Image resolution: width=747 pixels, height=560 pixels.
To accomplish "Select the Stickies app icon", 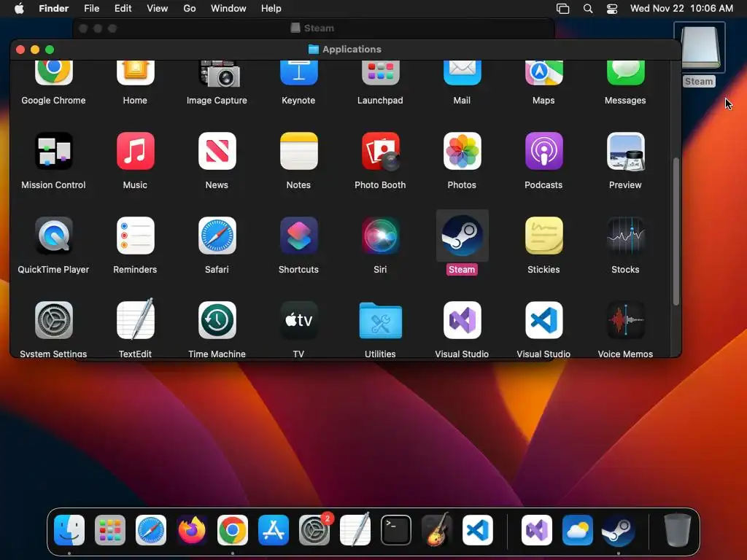I will [x=543, y=236].
